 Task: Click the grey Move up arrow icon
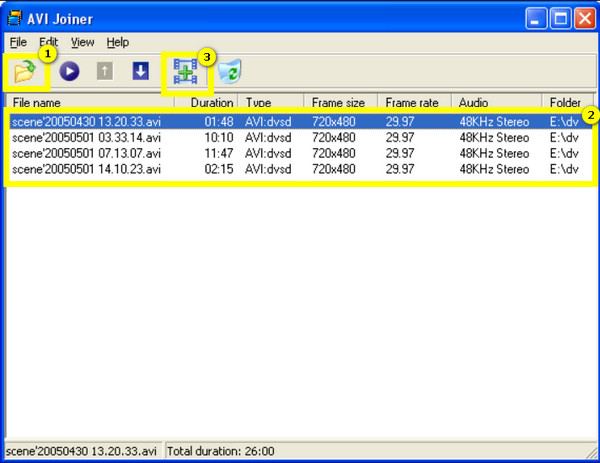tap(104, 71)
